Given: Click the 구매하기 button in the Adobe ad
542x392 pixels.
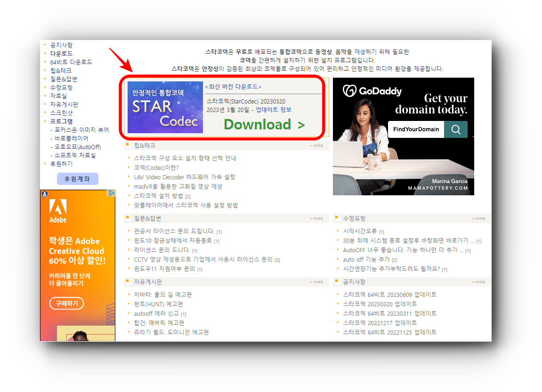Looking at the screenshot, I should pyautogui.click(x=67, y=303).
